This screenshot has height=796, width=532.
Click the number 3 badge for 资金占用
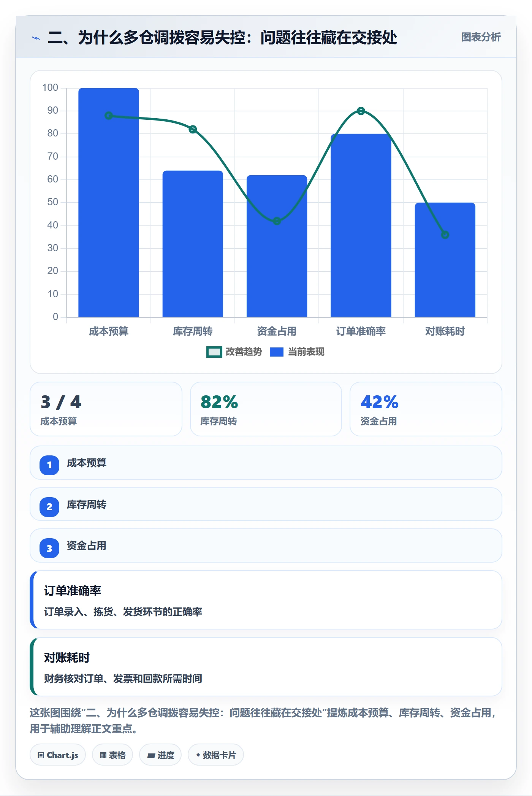click(x=49, y=548)
